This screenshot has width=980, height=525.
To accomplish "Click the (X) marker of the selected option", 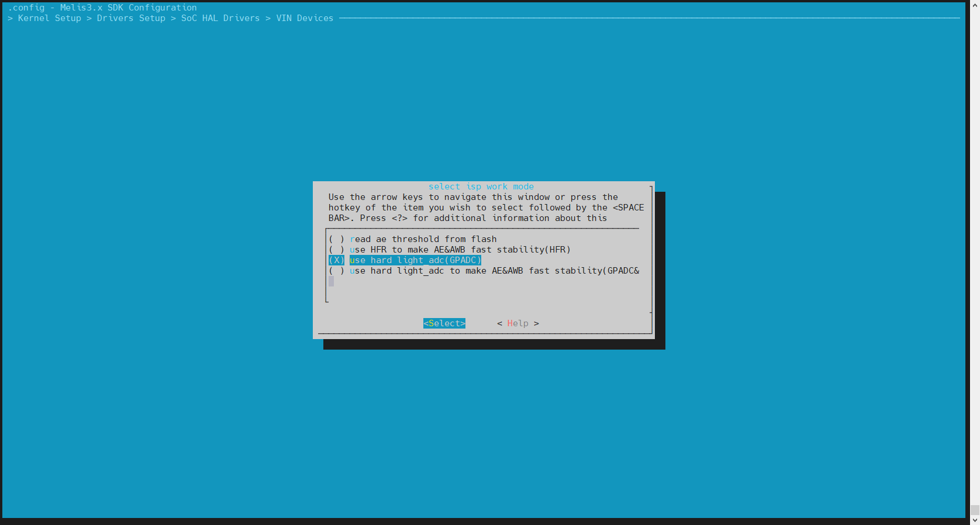I will (336, 260).
